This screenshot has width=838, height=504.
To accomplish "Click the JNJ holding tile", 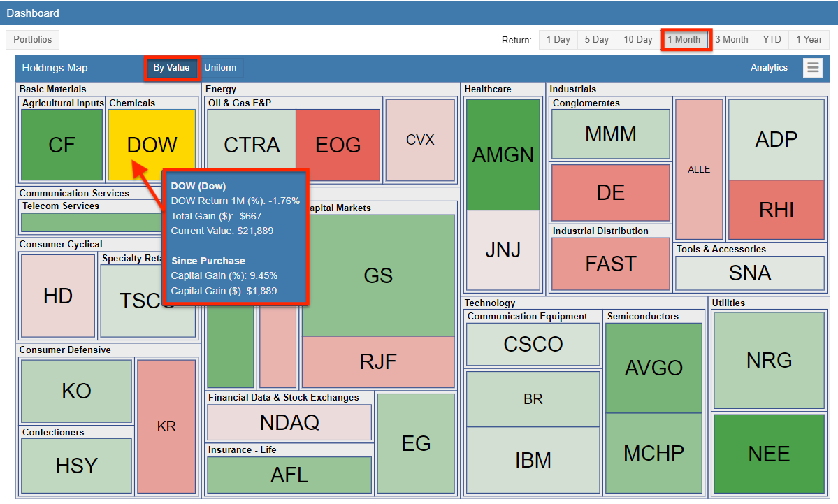I will coord(503,250).
